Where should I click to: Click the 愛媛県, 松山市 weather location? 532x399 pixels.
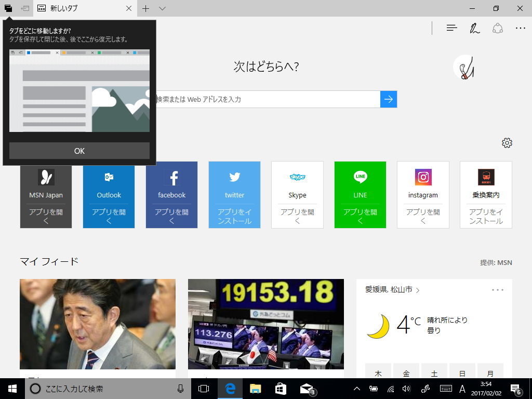392,289
